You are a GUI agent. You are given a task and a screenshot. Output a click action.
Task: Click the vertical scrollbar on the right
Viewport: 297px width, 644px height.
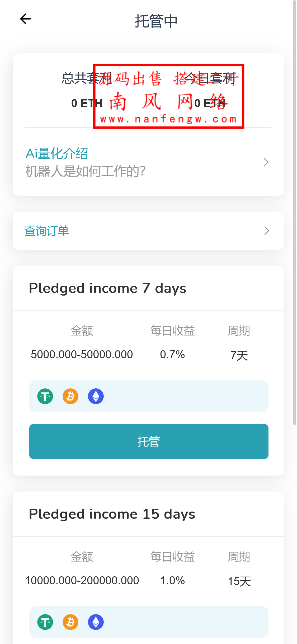[294, 211]
